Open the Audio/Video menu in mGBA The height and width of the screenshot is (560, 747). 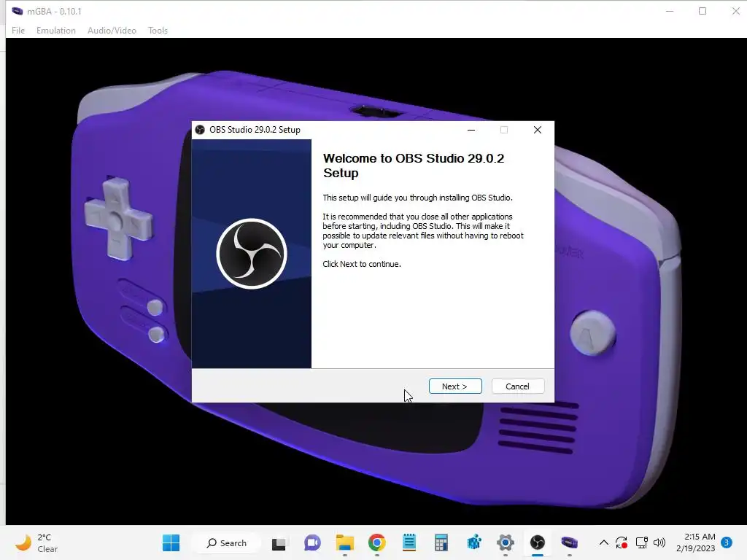coord(112,31)
